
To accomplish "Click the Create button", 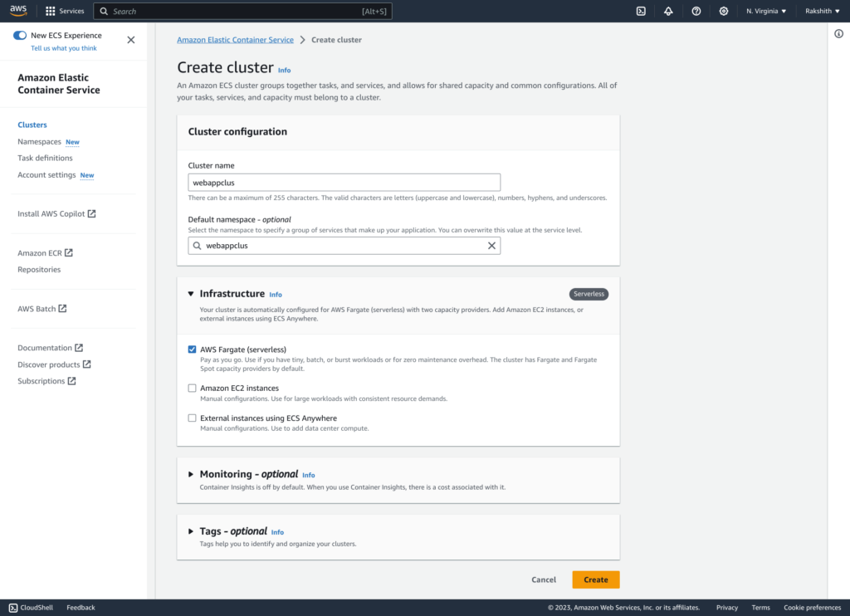I will (x=595, y=579).
